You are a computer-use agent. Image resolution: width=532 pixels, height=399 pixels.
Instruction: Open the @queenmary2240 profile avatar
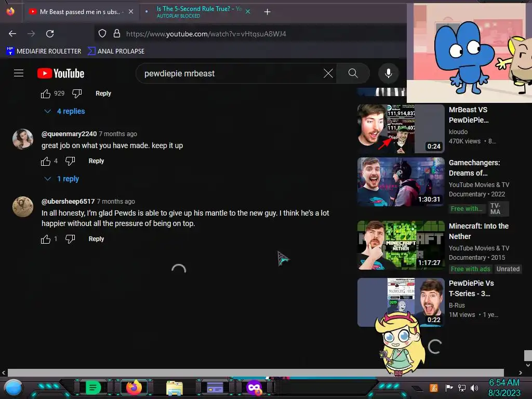[23, 139]
